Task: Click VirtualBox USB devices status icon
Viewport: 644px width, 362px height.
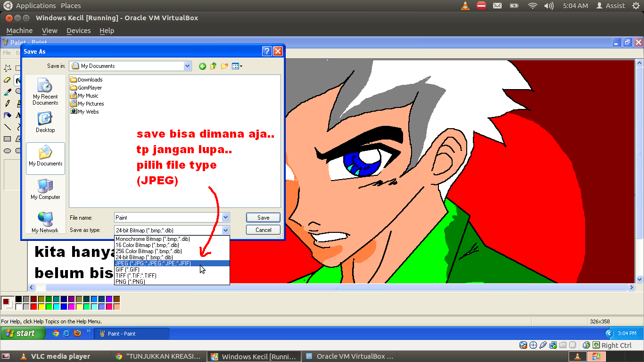Action: click(x=543, y=345)
